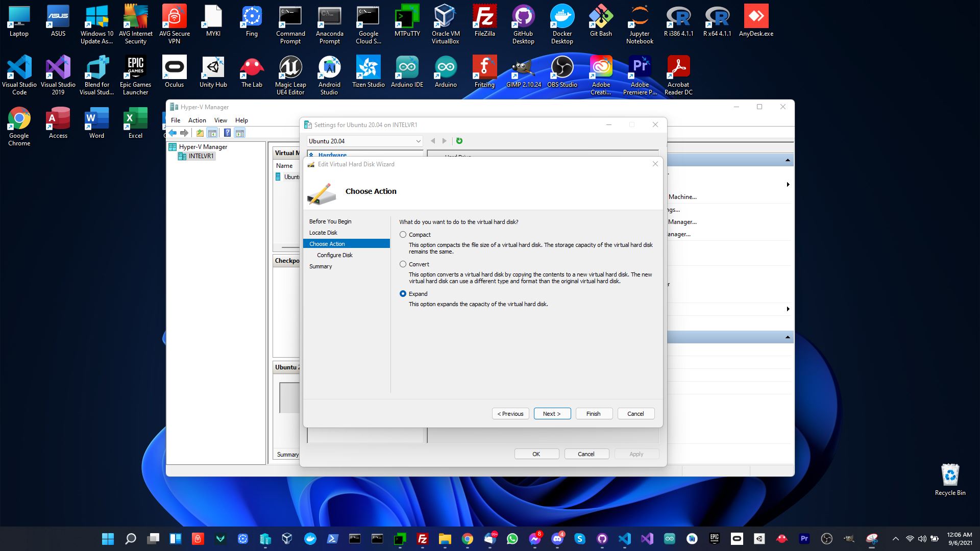Collapse the Hardware section in Settings
This screenshot has width=980, height=551.
coord(311,155)
